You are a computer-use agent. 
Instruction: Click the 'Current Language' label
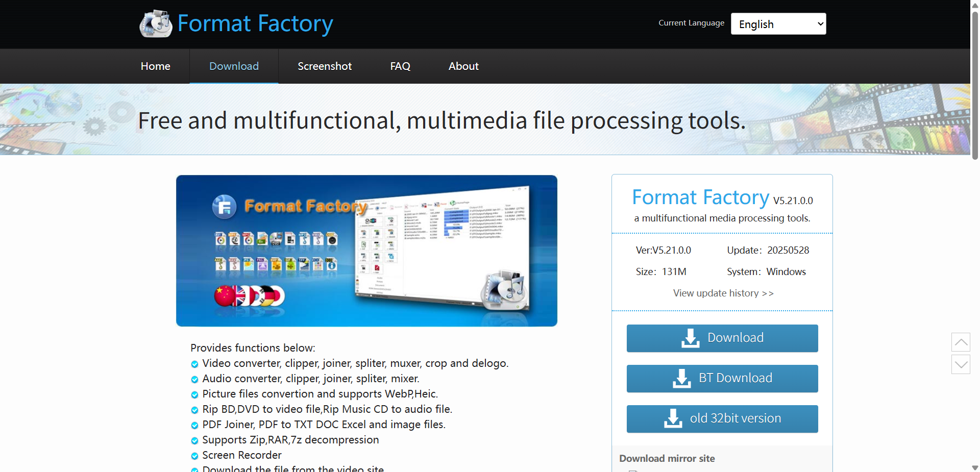[692, 23]
